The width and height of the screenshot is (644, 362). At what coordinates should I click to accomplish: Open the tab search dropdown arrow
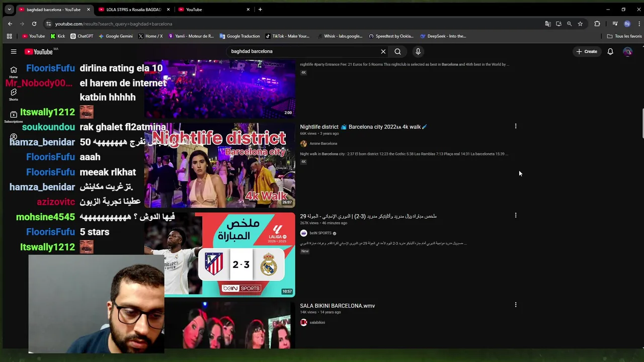point(9,9)
